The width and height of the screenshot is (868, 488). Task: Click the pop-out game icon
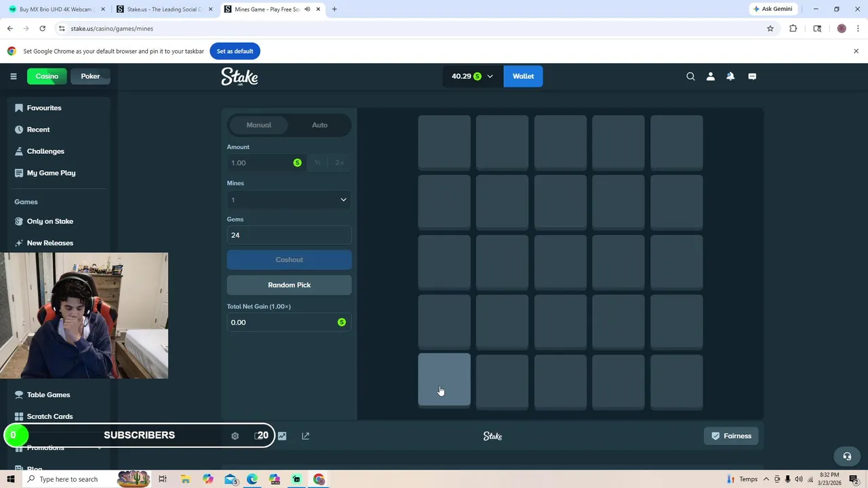tap(305, 436)
